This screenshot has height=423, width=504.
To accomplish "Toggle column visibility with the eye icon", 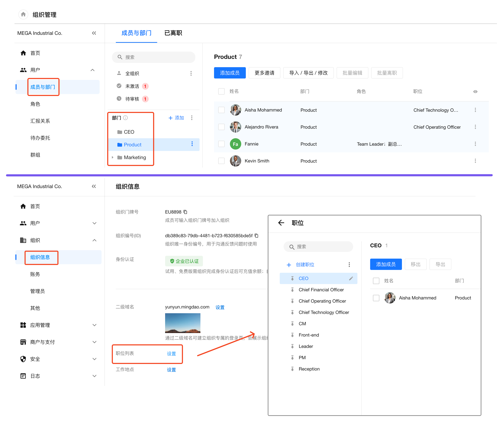I will point(475,92).
